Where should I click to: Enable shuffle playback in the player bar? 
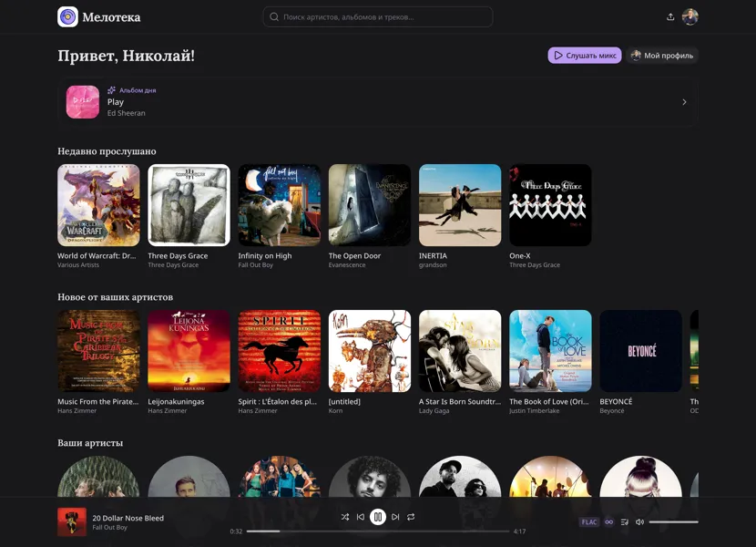point(342,516)
